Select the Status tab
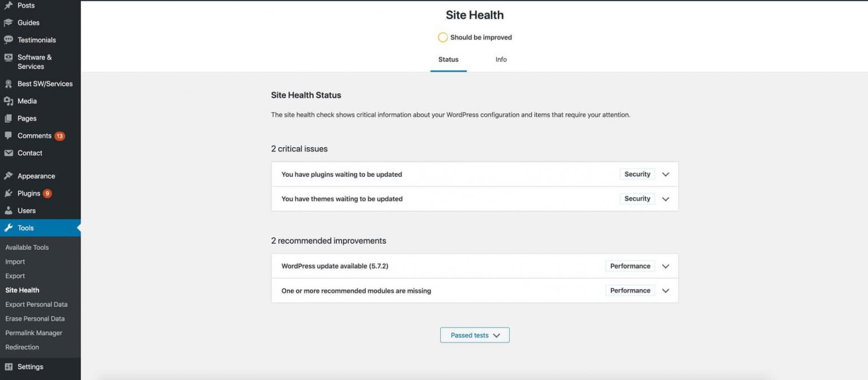 [448, 59]
